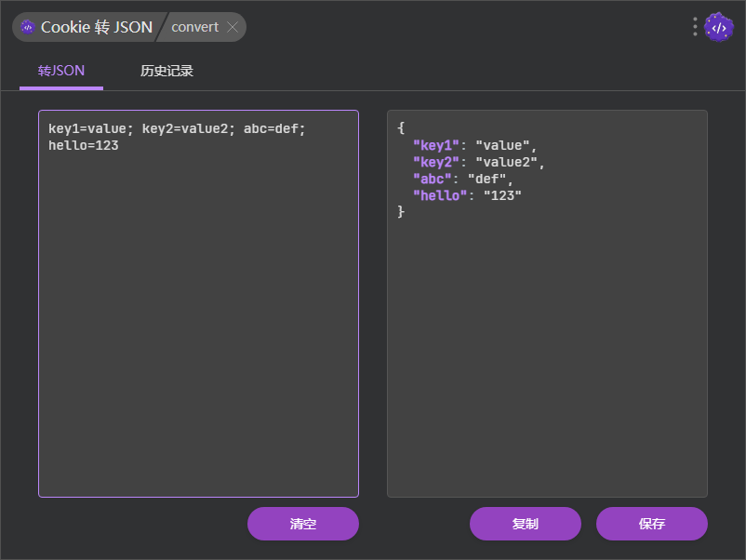Click the 复制 button
The image size is (746, 560).
(526, 524)
